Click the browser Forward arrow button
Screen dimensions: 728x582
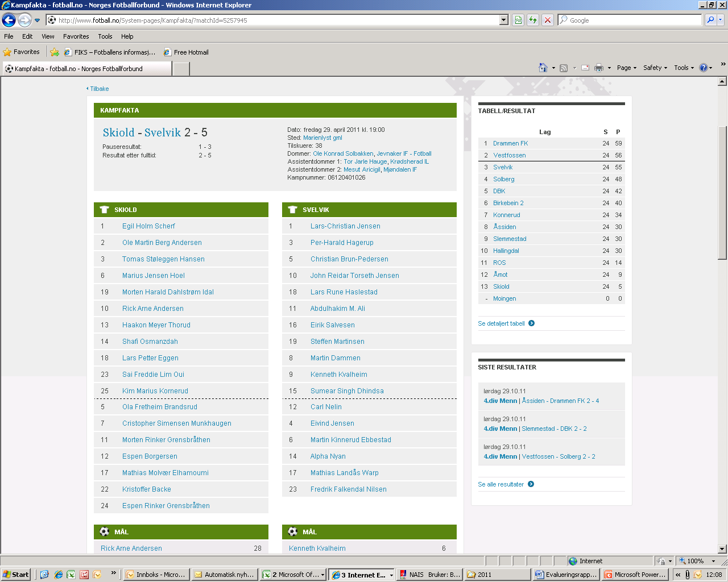pos(24,20)
